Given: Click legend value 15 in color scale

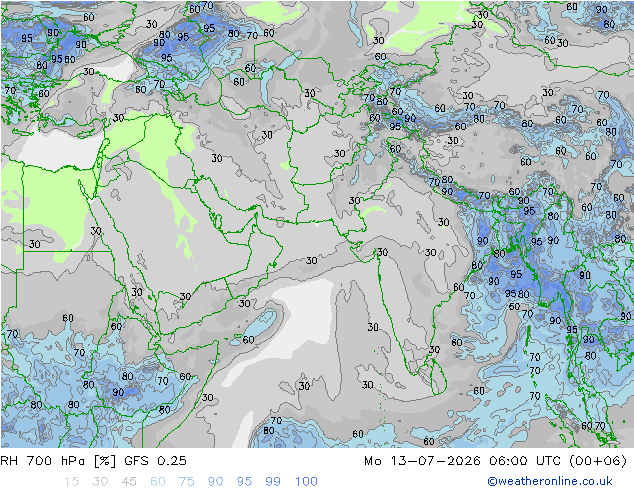Looking at the screenshot, I should [x=71, y=481].
